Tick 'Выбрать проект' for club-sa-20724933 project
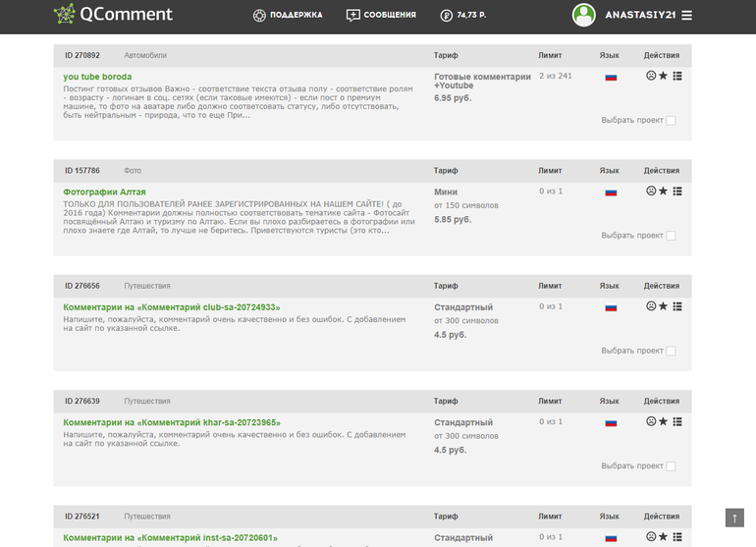 tap(671, 351)
